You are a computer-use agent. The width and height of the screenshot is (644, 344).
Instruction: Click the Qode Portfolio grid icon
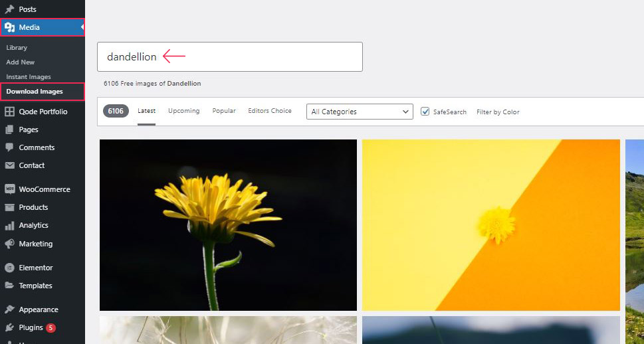pyautogui.click(x=9, y=112)
